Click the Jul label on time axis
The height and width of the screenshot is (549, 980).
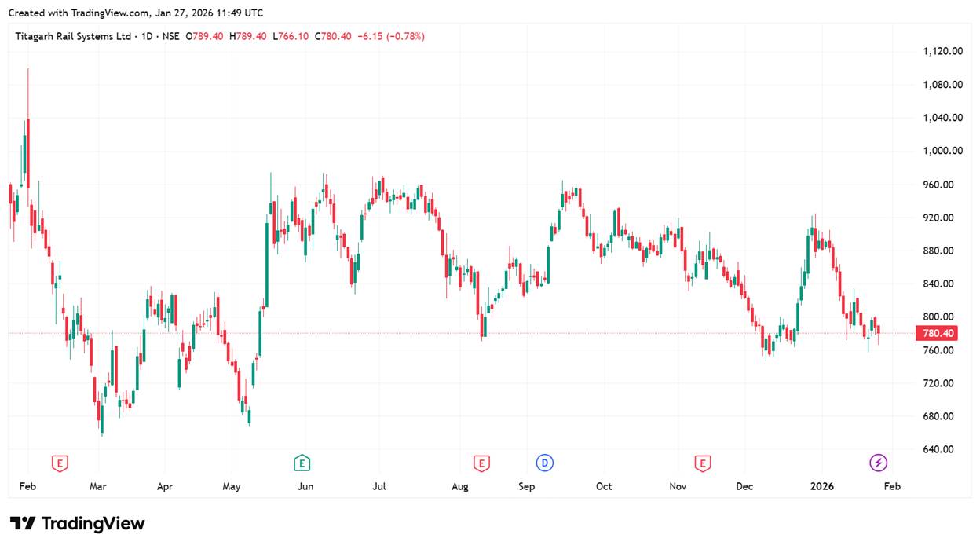(x=379, y=487)
